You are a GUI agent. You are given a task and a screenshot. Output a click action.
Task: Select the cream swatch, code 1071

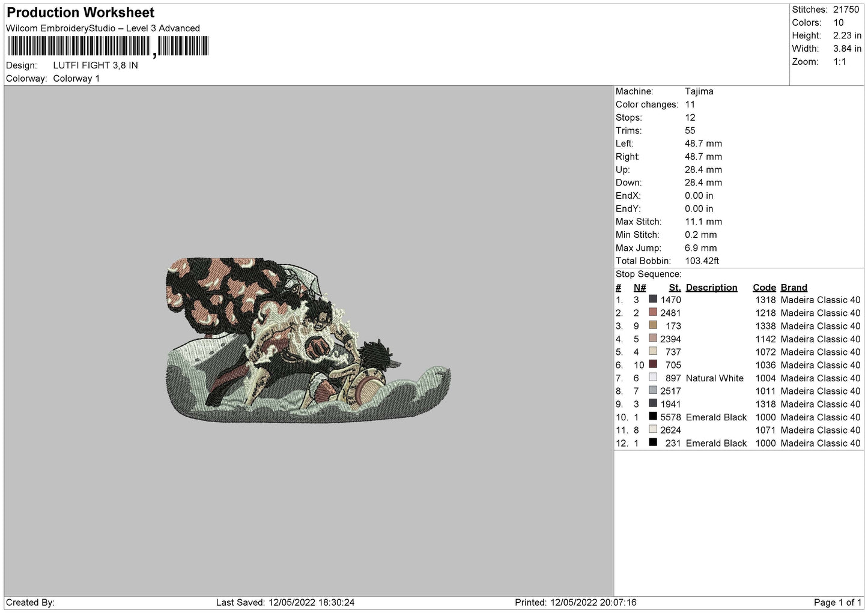tap(653, 430)
